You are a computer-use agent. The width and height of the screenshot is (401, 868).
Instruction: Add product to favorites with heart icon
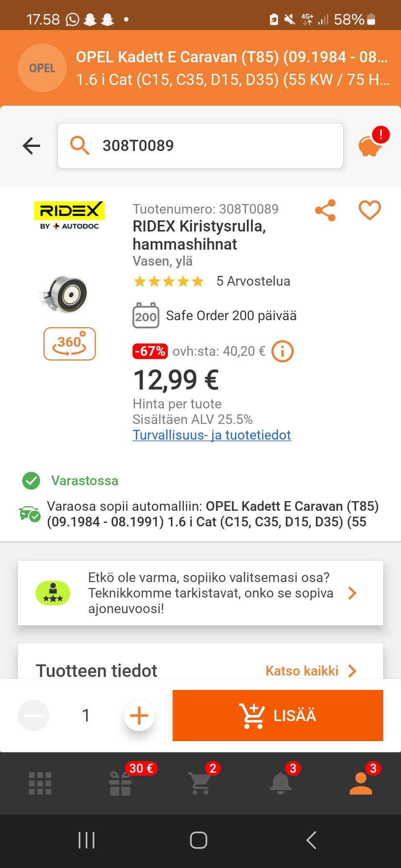point(370,210)
